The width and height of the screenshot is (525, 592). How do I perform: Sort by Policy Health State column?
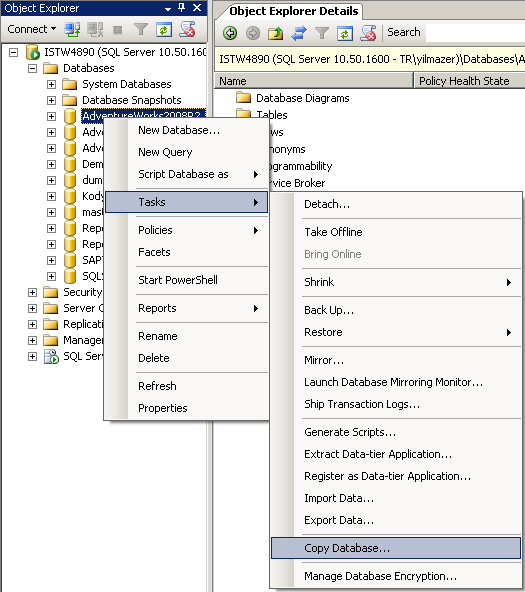click(x=470, y=81)
